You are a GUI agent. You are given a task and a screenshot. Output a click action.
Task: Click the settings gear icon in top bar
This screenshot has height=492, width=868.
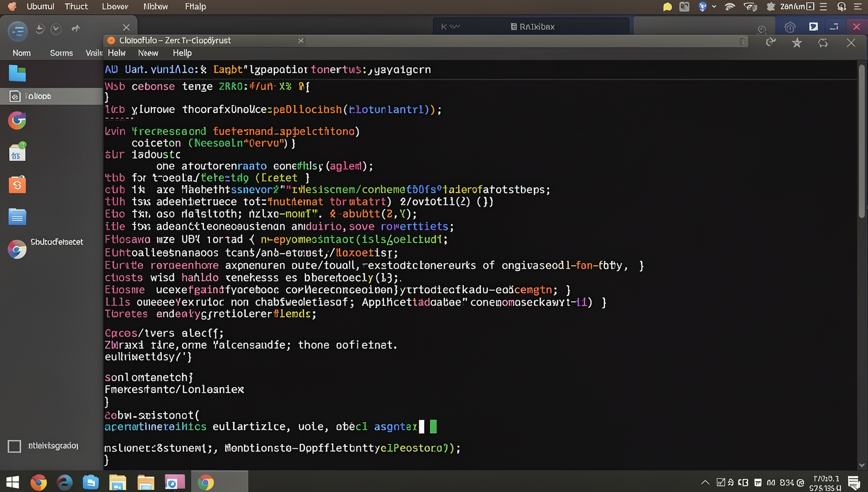point(770,7)
